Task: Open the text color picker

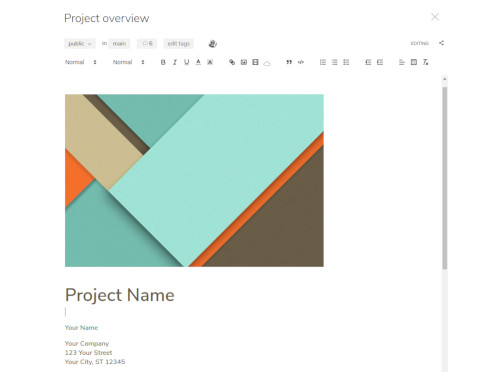Action: [198, 62]
